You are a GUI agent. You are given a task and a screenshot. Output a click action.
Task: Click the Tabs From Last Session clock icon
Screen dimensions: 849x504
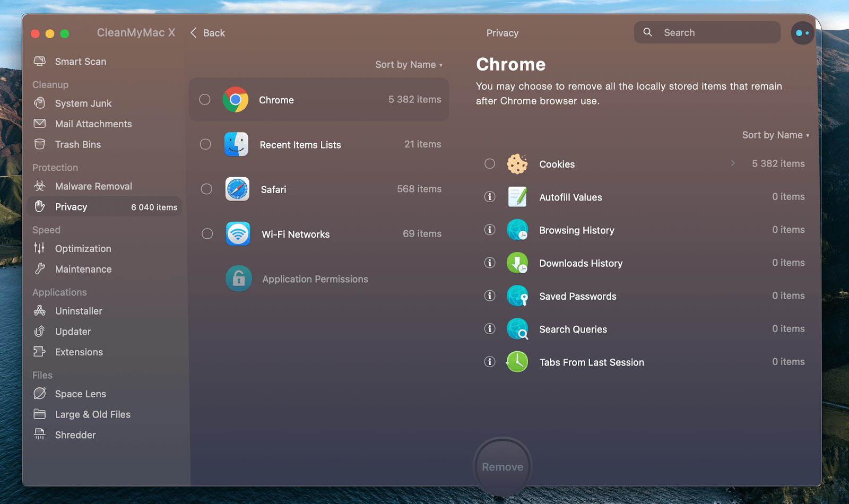coord(517,362)
